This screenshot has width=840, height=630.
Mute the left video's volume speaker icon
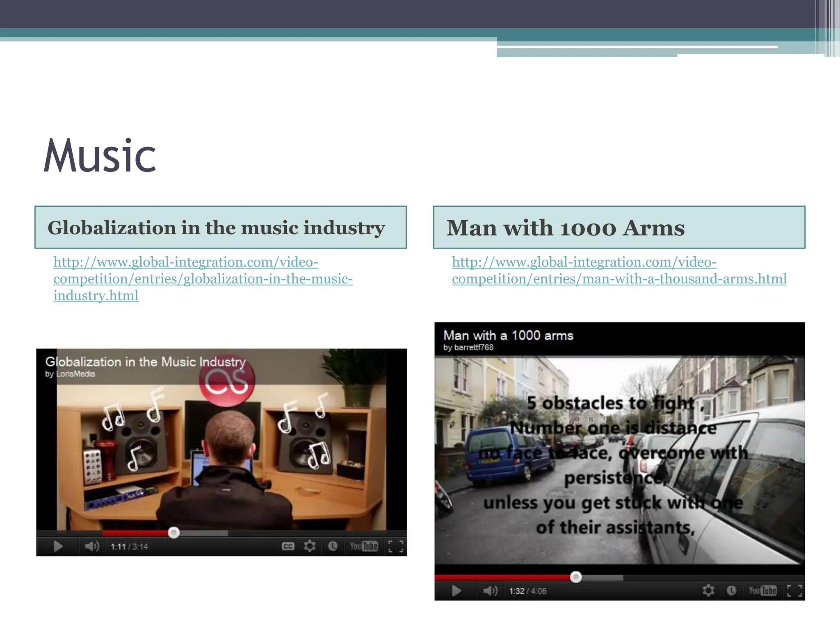point(91,546)
